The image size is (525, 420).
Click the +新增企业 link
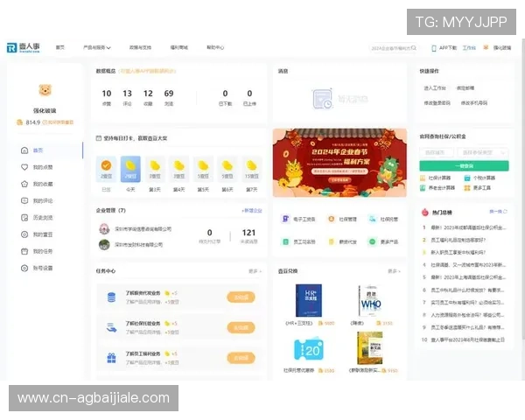(x=252, y=211)
